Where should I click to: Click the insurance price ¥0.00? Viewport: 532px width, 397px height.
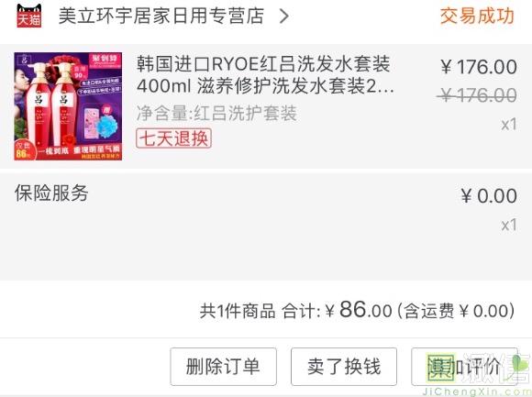(489, 196)
